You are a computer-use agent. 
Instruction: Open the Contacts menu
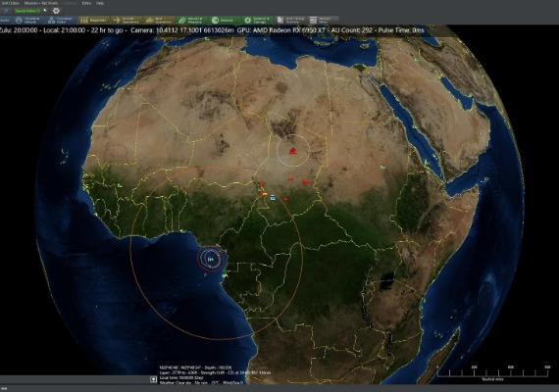pos(70,3)
